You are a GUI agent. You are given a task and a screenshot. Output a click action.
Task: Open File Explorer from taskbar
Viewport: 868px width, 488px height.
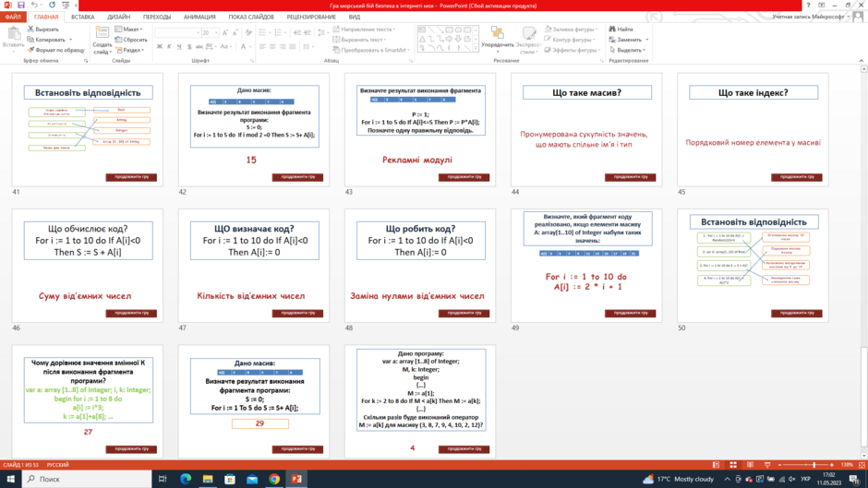[x=208, y=479]
